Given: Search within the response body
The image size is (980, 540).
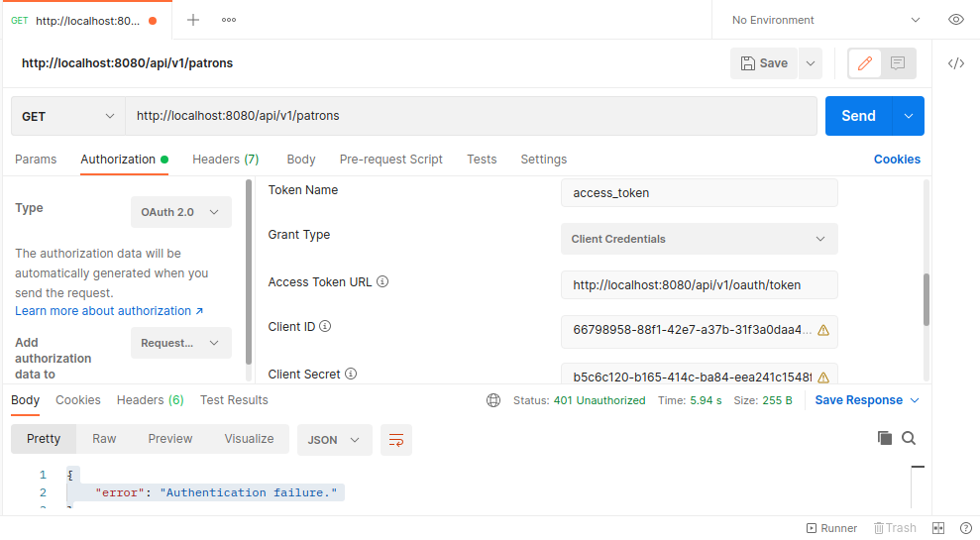Looking at the screenshot, I should click(909, 438).
